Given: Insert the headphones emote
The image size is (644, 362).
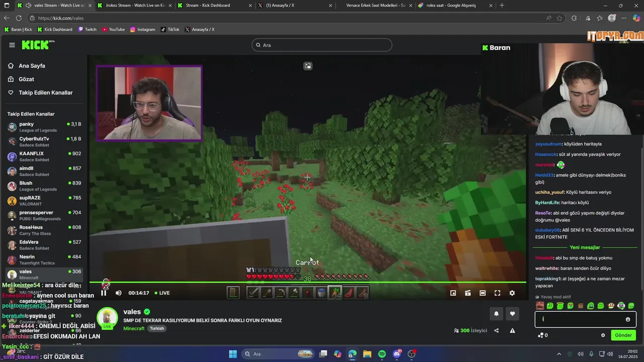Looking at the screenshot, I should [x=621, y=306].
